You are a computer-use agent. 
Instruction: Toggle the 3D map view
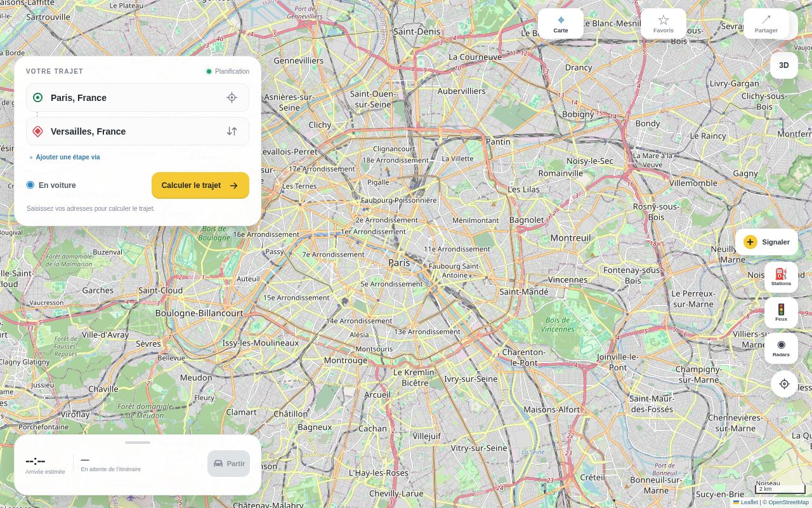[784, 65]
